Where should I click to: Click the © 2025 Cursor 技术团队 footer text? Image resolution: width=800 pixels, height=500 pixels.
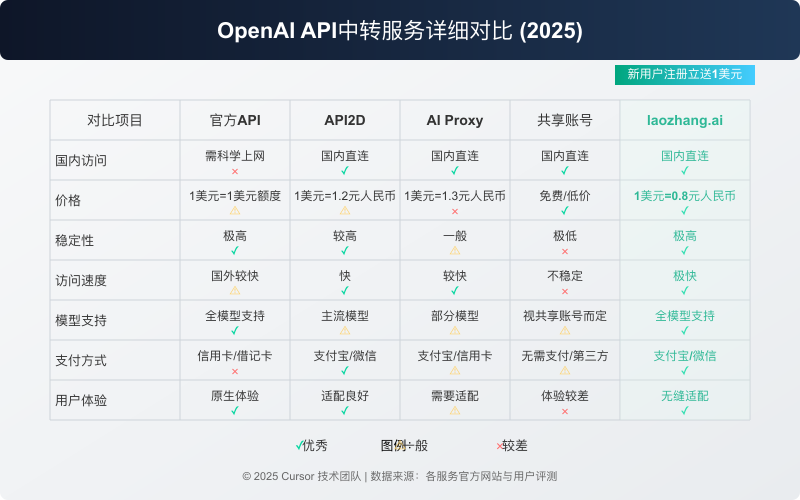pos(302,477)
